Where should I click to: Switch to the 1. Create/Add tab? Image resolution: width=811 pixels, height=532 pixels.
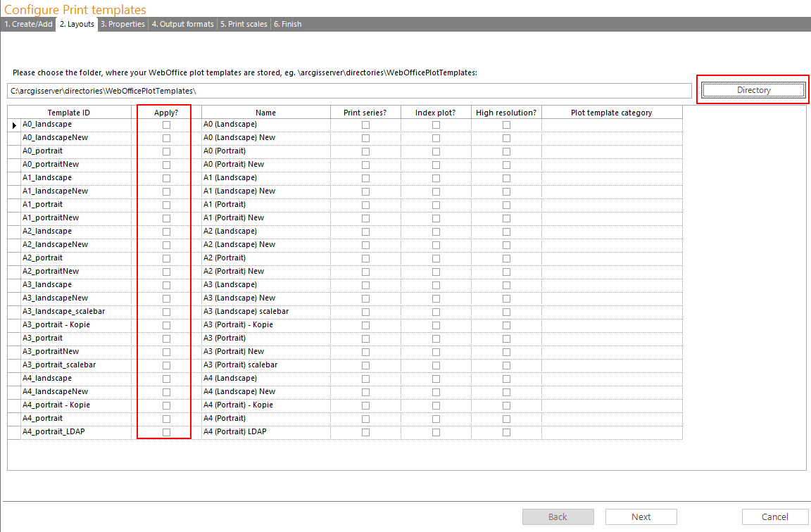28,24
